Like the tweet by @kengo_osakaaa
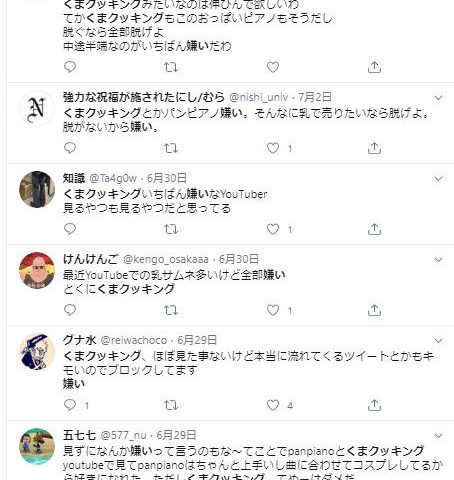Image resolution: width=454 pixels, height=480 pixels. click(273, 310)
